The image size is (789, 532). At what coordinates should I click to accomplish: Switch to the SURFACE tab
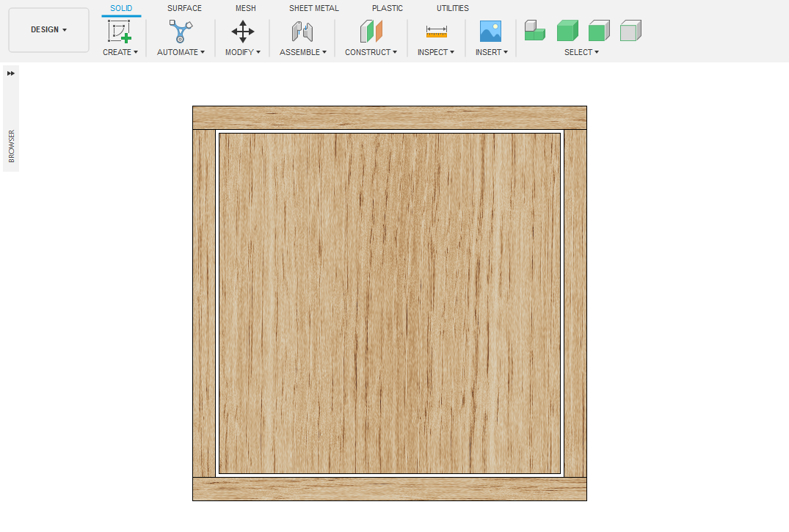pyautogui.click(x=184, y=8)
